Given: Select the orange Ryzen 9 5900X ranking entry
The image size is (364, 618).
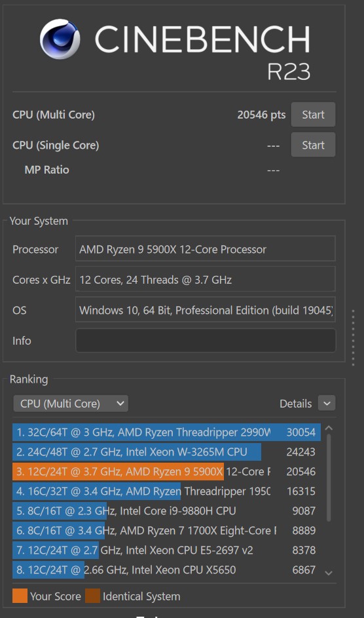Looking at the screenshot, I should coord(166,471).
